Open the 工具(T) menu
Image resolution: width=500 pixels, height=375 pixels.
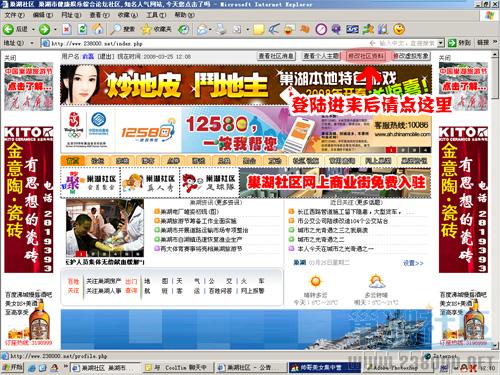[x=156, y=15]
